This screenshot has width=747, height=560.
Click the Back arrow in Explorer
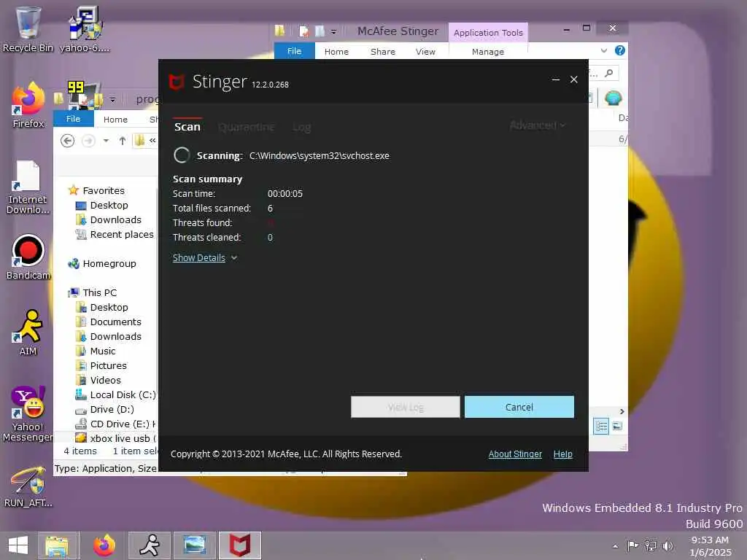click(x=68, y=141)
